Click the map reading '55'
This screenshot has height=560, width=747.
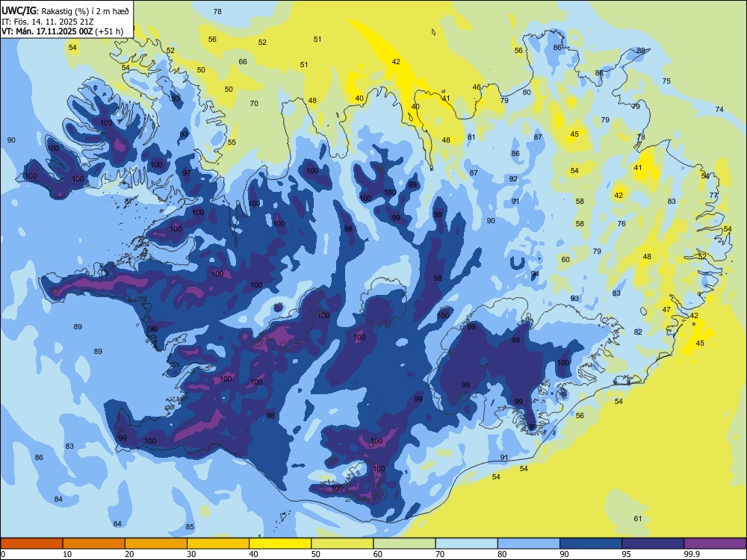(x=232, y=143)
